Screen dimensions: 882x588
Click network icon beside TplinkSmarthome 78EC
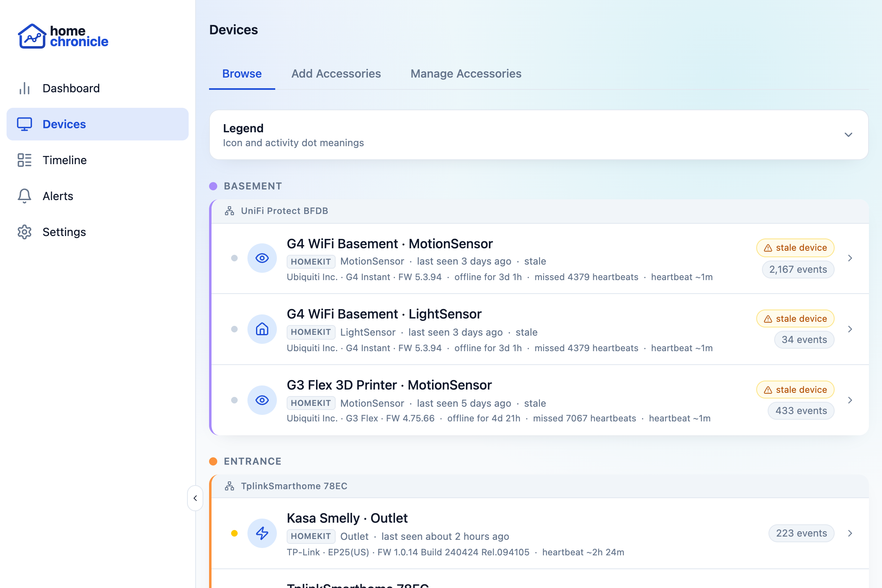point(229,486)
